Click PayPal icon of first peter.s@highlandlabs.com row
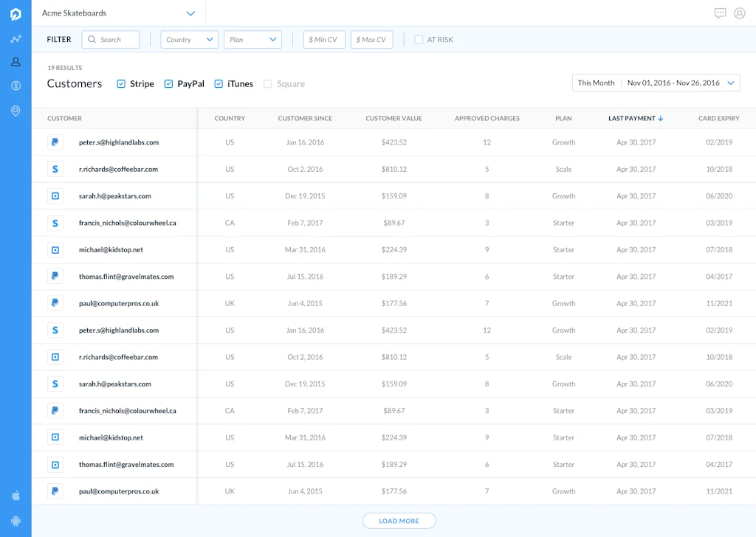This screenshot has width=756, height=537. [x=55, y=142]
